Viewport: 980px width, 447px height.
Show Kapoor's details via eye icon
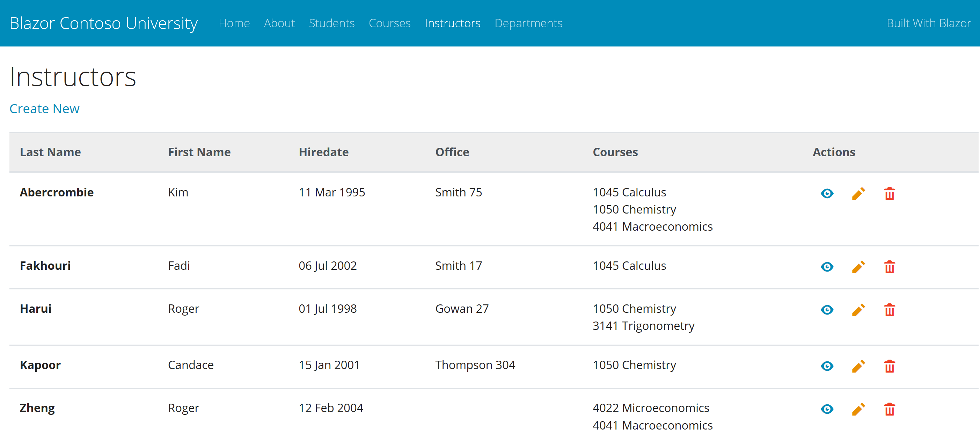(827, 366)
